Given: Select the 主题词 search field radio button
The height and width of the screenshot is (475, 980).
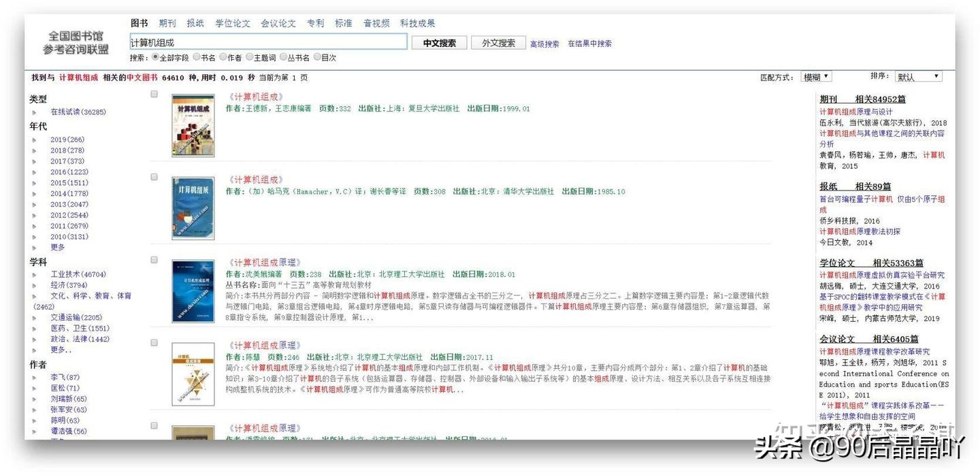Looking at the screenshot, I should point(250,56).
